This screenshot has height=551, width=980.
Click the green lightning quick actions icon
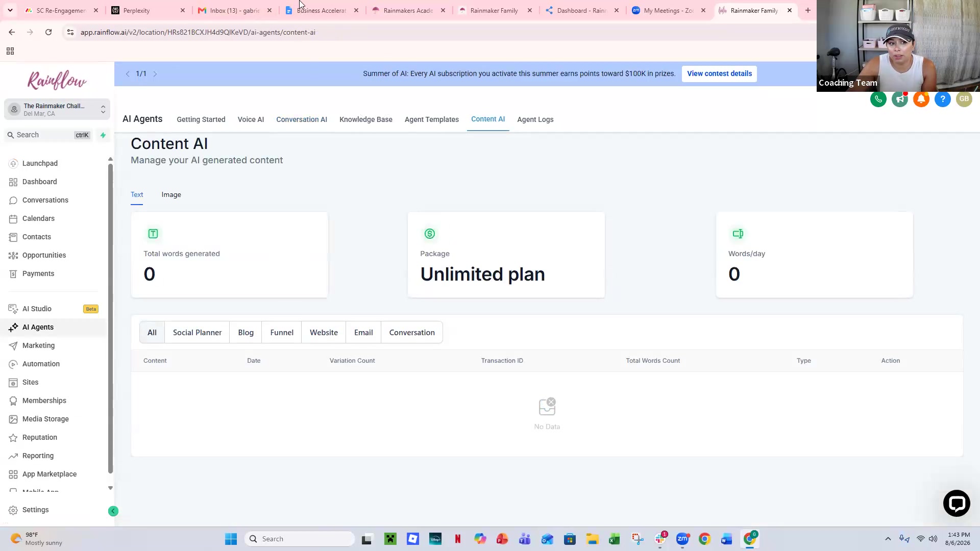click(103, 135)
